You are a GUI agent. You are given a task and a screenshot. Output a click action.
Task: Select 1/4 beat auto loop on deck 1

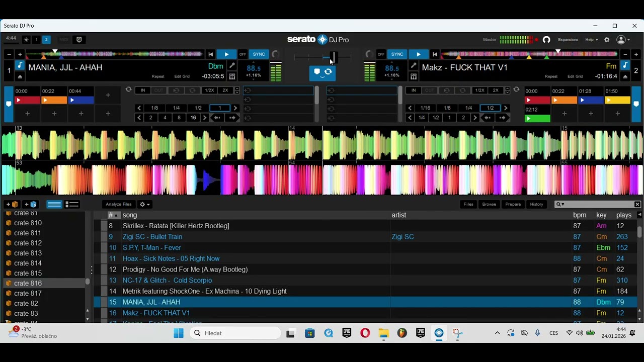[x=176, y=108]
